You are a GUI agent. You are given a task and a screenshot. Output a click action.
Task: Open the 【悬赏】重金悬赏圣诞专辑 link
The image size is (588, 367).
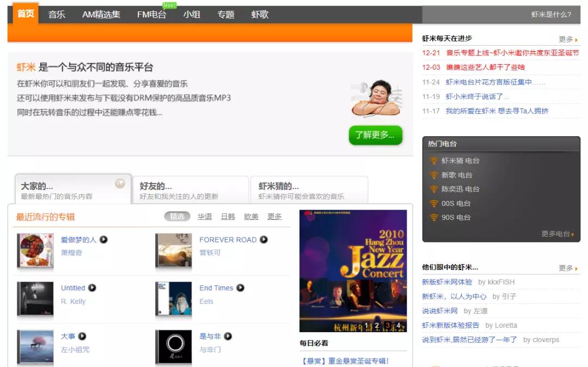point(345,360)
